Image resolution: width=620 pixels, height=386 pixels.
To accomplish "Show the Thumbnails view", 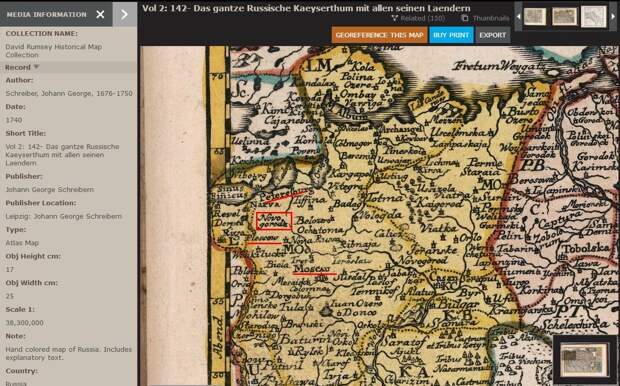I will [x=480, y=18].
